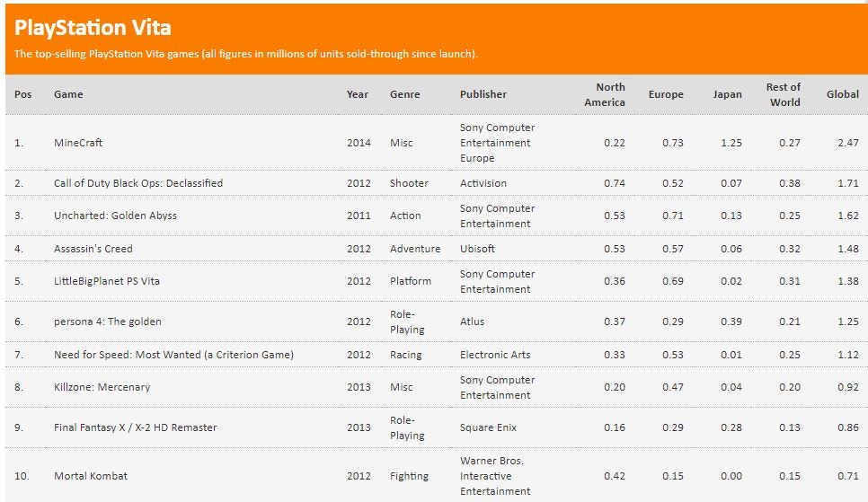Click the Adventure genre cell
This screenshot has height=502, width=868.
pyautogui.click(x=415, y=249)
